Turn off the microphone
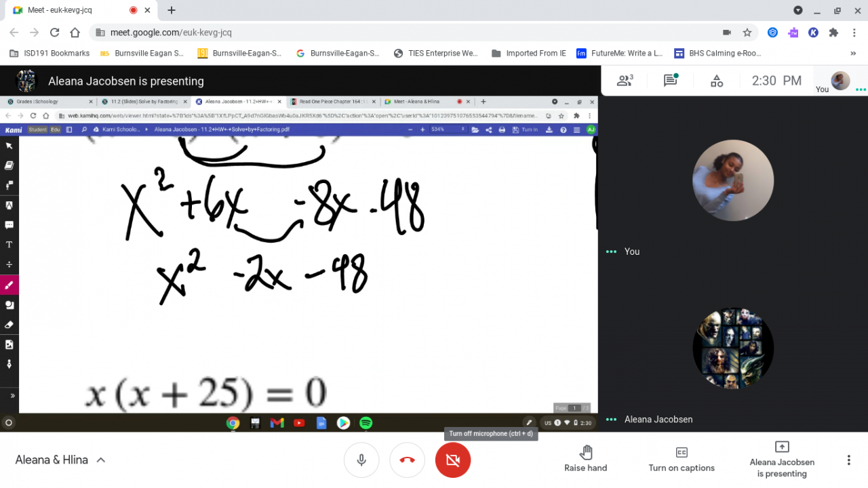868x488 pixels. point(361,460)
